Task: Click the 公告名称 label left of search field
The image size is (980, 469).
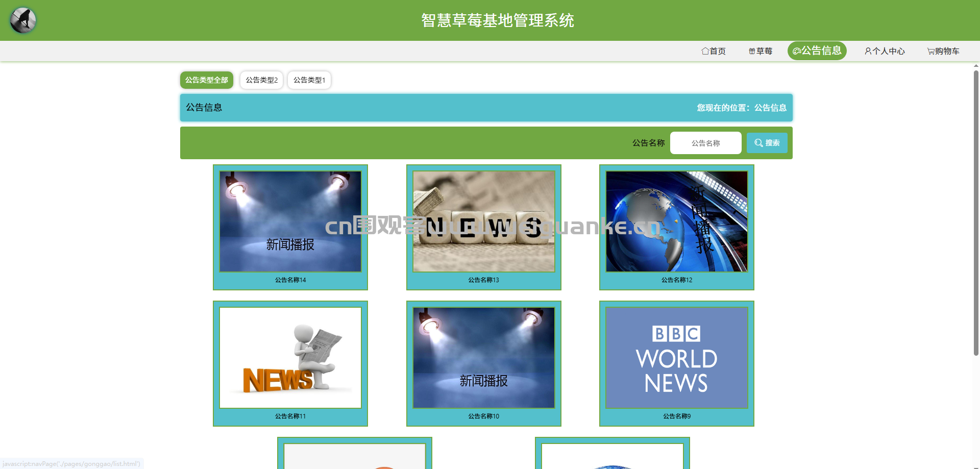Action: point(649,143)
